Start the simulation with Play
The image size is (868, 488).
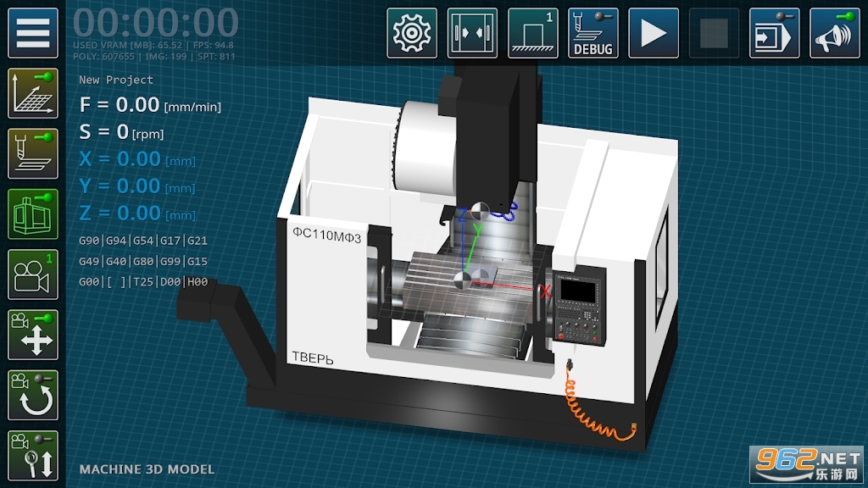click(654, 33)
